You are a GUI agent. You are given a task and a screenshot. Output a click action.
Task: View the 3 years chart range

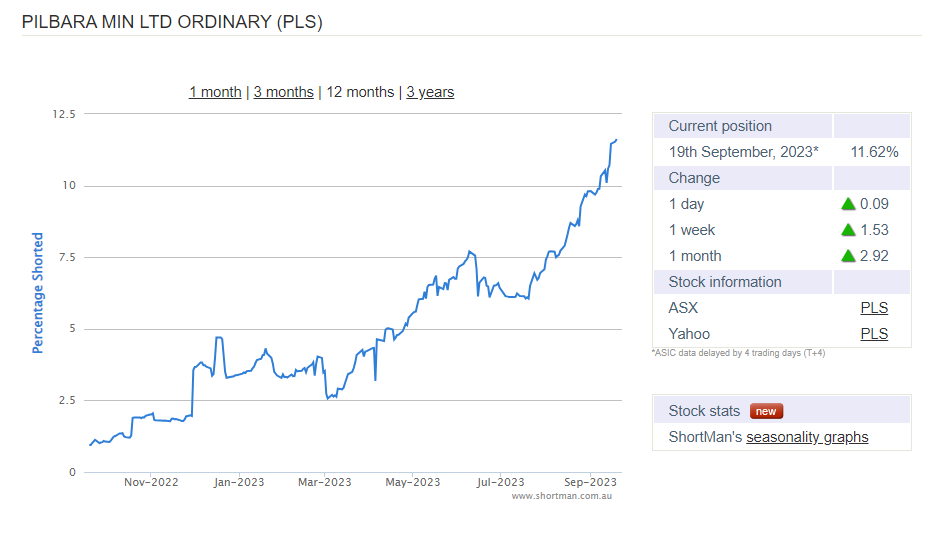(x=430, y=92)
